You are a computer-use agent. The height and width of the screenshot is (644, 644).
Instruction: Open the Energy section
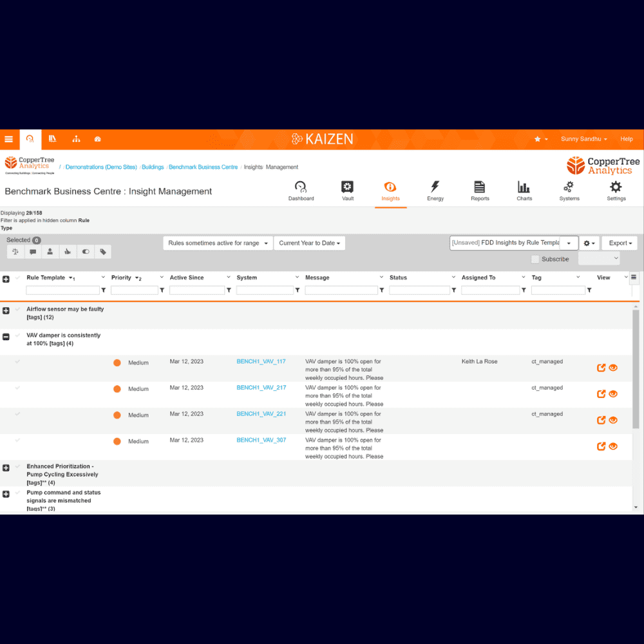coord(435,191)
